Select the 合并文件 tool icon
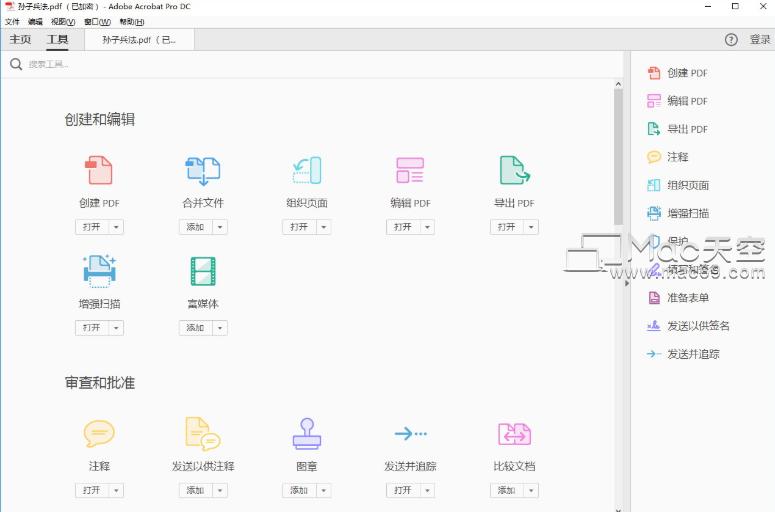This screenshot has height=512, width=775. [203, 171]
